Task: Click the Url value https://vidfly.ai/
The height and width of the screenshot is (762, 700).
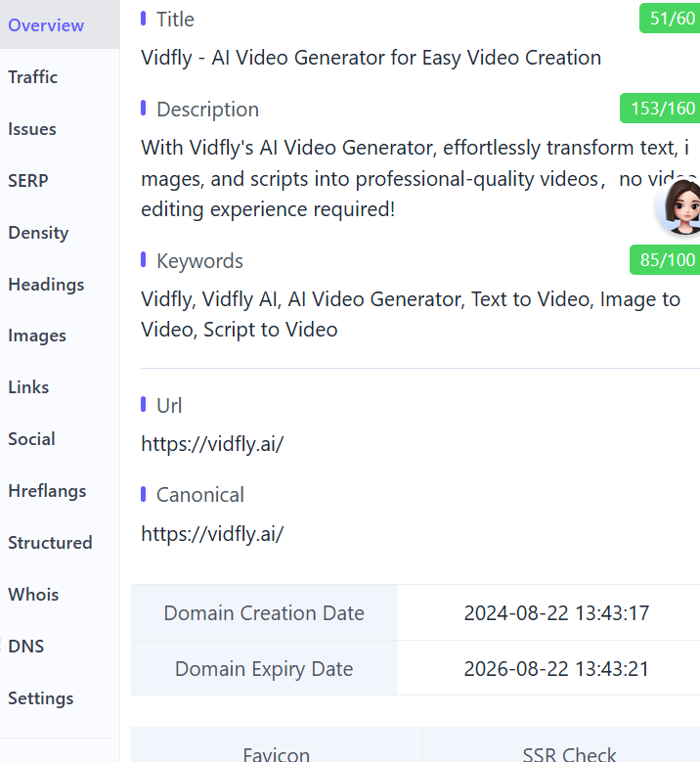Action: (x=212, y=444)
